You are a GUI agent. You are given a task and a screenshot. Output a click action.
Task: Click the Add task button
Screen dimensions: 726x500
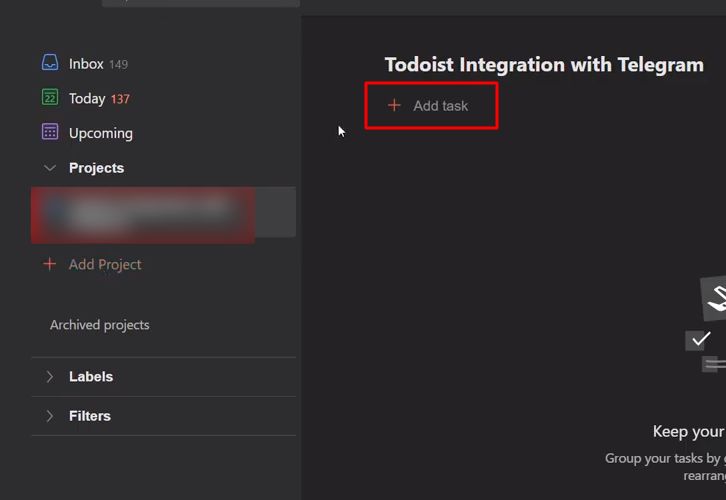pyautogui.click(x=432, y=106)
